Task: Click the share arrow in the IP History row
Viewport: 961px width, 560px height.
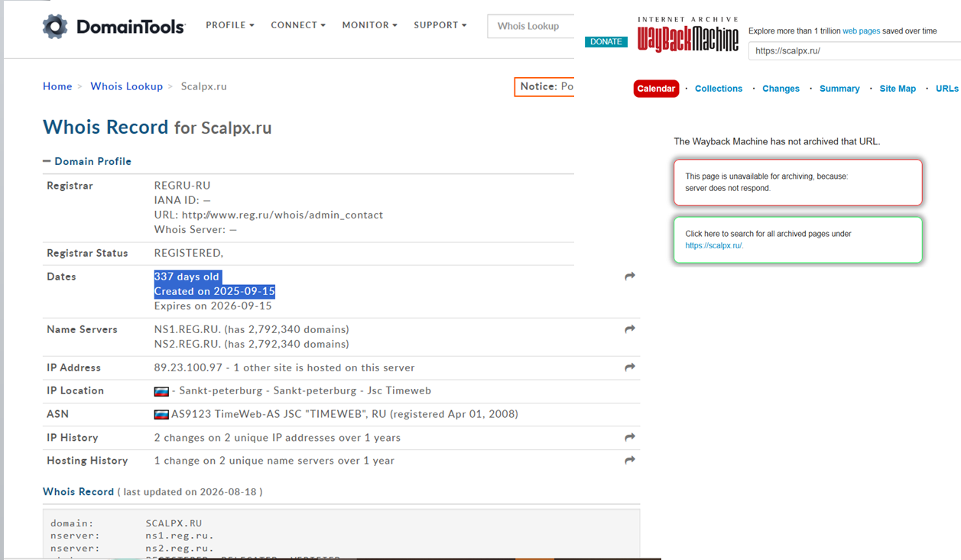Action: [x=630, y=438]
